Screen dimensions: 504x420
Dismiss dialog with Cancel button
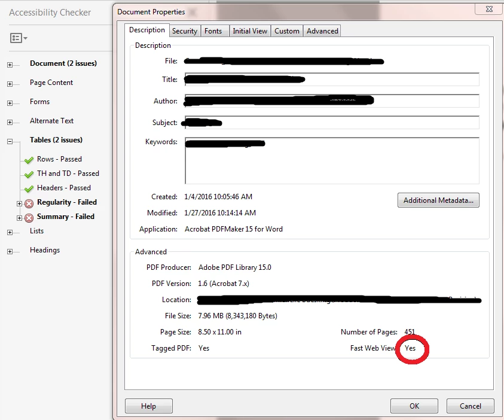[471, 406]
